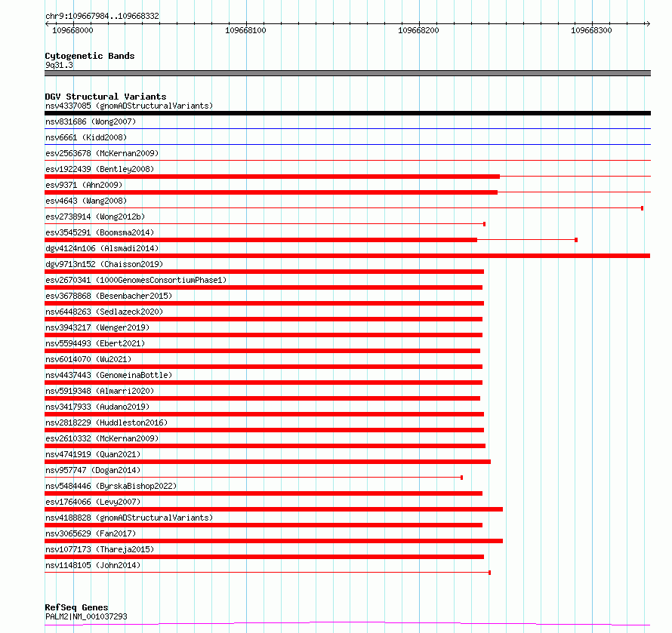Click the red end marker of nsv1148105
The height and width of the screenshot is (633, 672).
489,573
